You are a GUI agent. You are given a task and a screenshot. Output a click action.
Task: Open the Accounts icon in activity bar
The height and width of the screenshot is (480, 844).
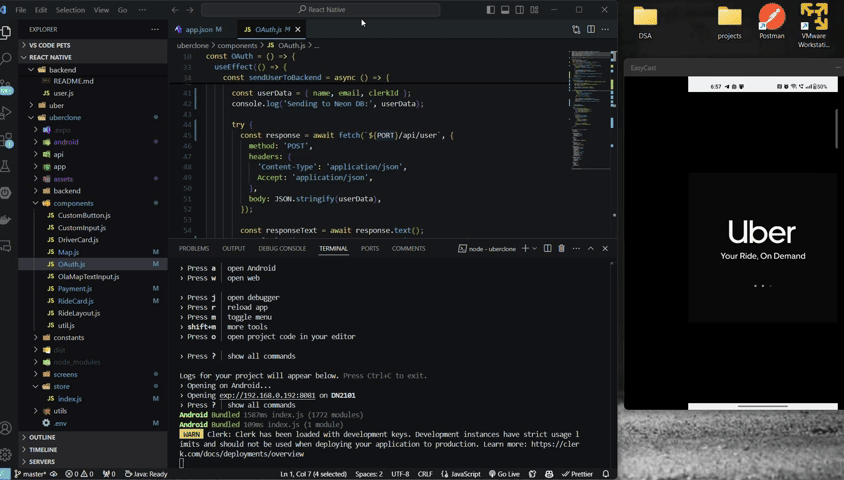(7, 429)
